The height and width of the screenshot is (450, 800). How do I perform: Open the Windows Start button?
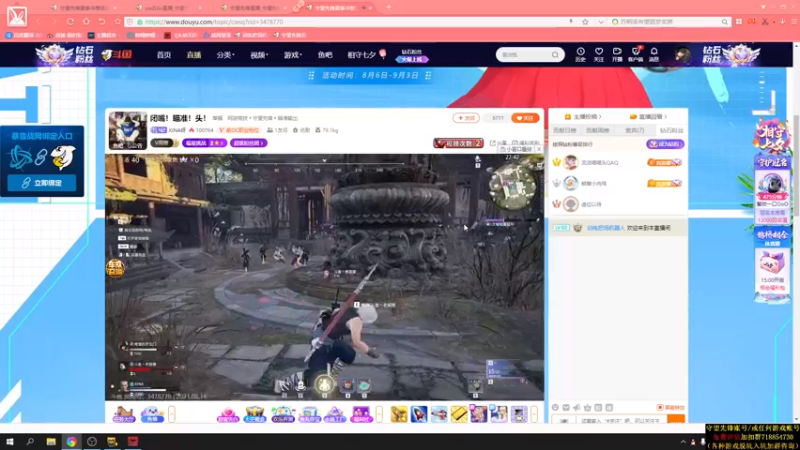point(10,442)
